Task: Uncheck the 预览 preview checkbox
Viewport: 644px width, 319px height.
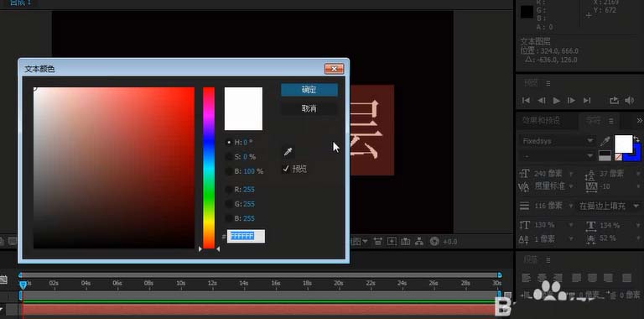Action: click(286, 169)
